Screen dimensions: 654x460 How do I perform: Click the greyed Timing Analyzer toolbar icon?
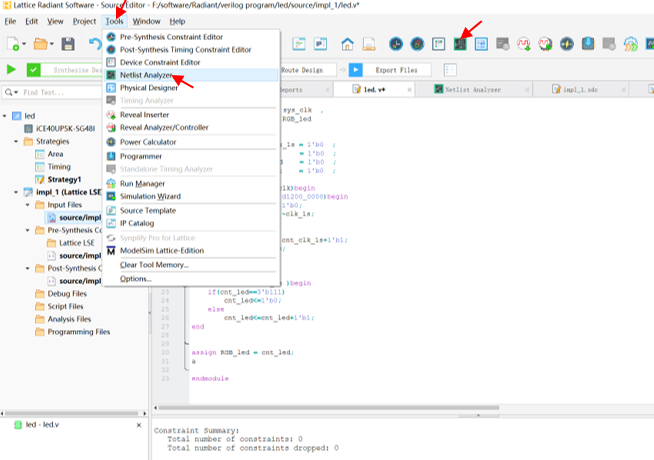coord(502,44)
